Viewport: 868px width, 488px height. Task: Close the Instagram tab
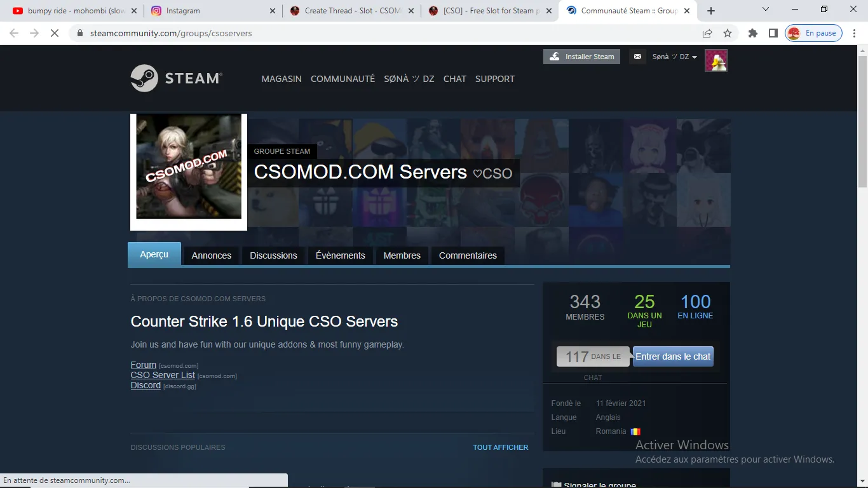[x=273, y=11]
